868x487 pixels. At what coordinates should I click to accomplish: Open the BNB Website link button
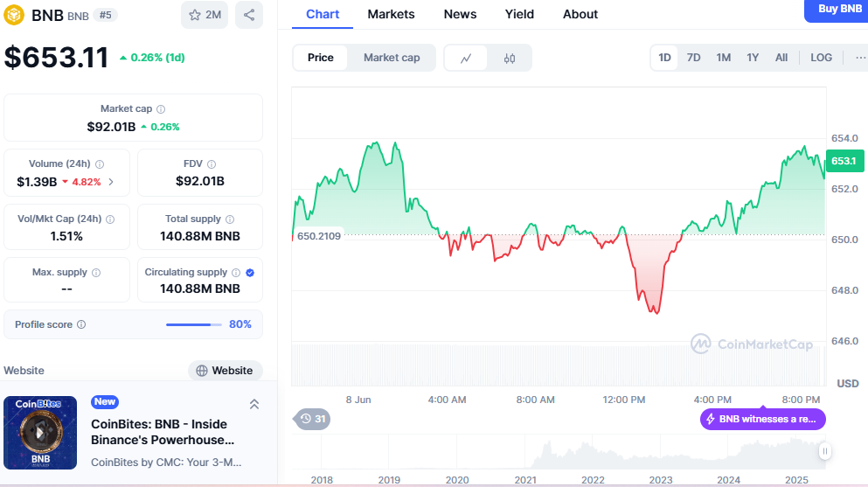[x=226, y=371]
